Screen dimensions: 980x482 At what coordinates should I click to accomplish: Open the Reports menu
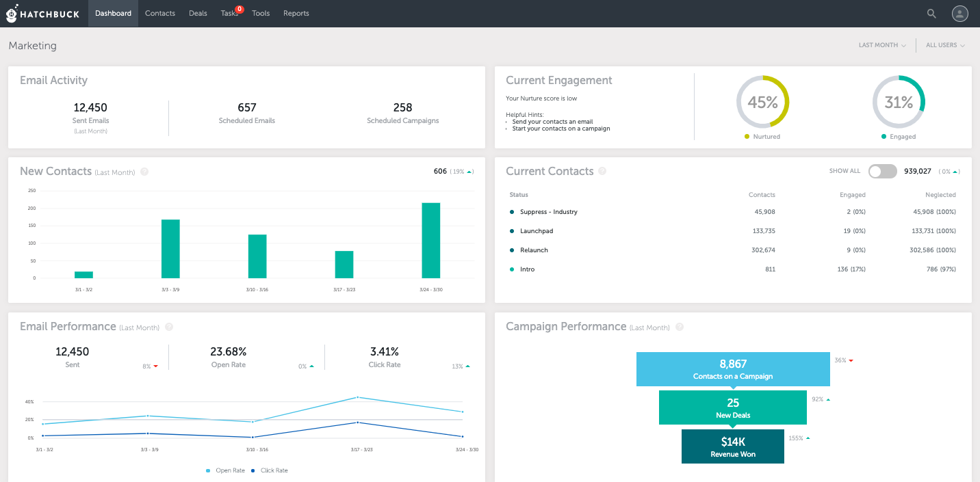tap(296, 13)
